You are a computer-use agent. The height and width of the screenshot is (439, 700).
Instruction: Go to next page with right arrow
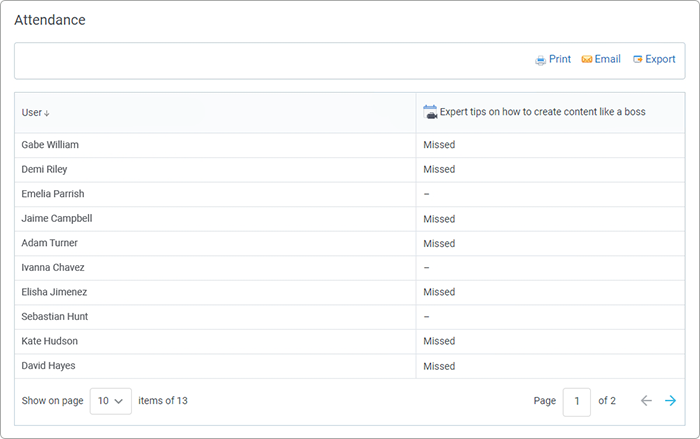[670, 401]
